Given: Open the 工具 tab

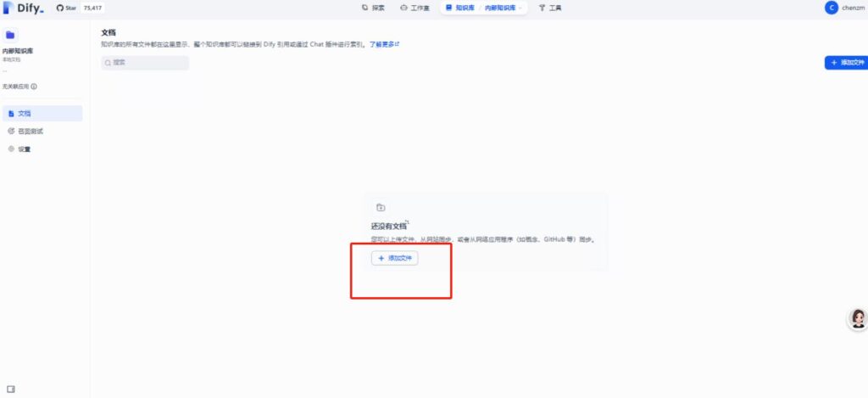Looking at the screenshot, I should 550,8.
